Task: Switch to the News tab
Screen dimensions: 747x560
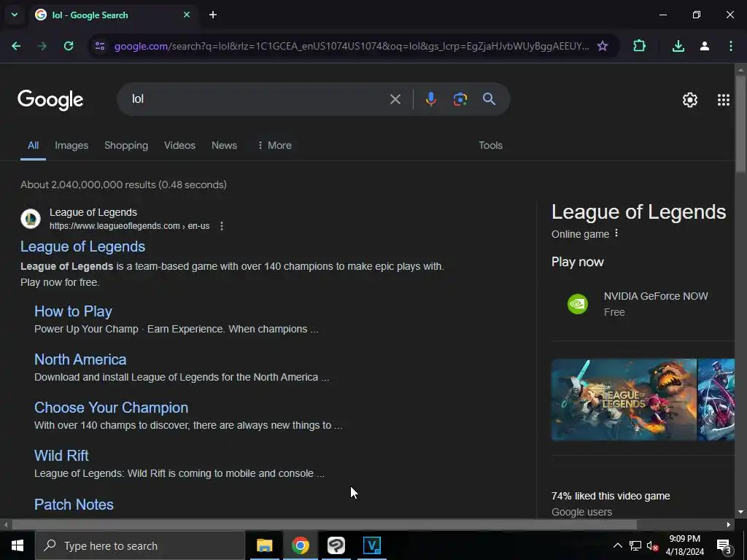Action: pos(224,145)
